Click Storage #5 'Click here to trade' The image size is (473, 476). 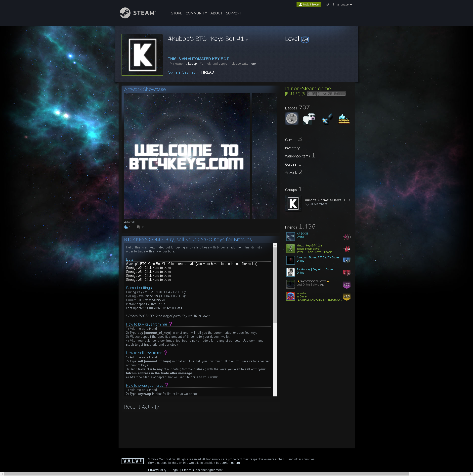pyautogui.click(x=158, y=280)
